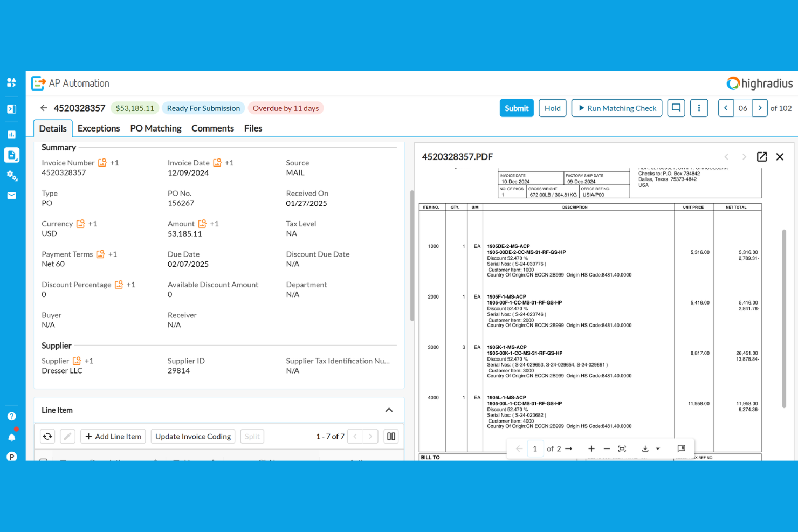Fit the PDF to page width
Image resolution: width=798 pixels, height=532 pixels.
click(622, 448)
